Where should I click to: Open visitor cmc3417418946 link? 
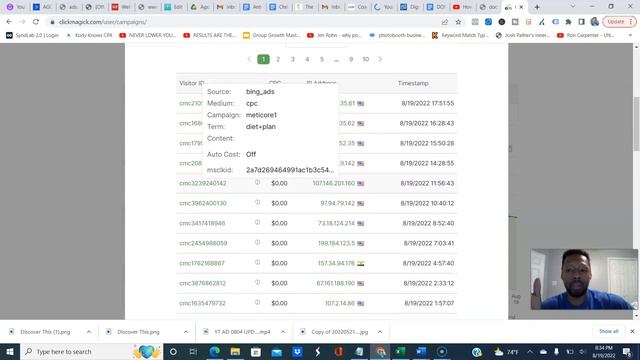(x=202, y=223)
